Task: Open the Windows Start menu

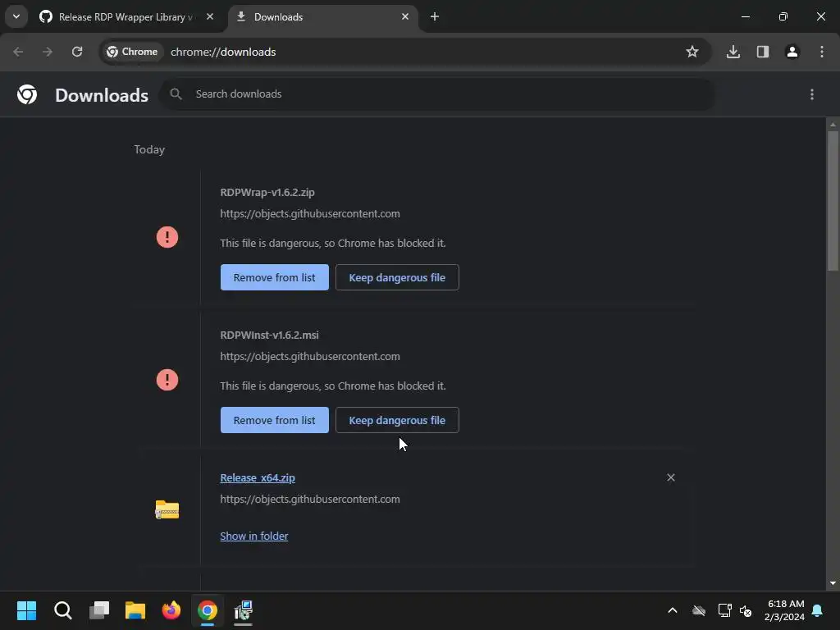Action: click(x=26, y=610)
